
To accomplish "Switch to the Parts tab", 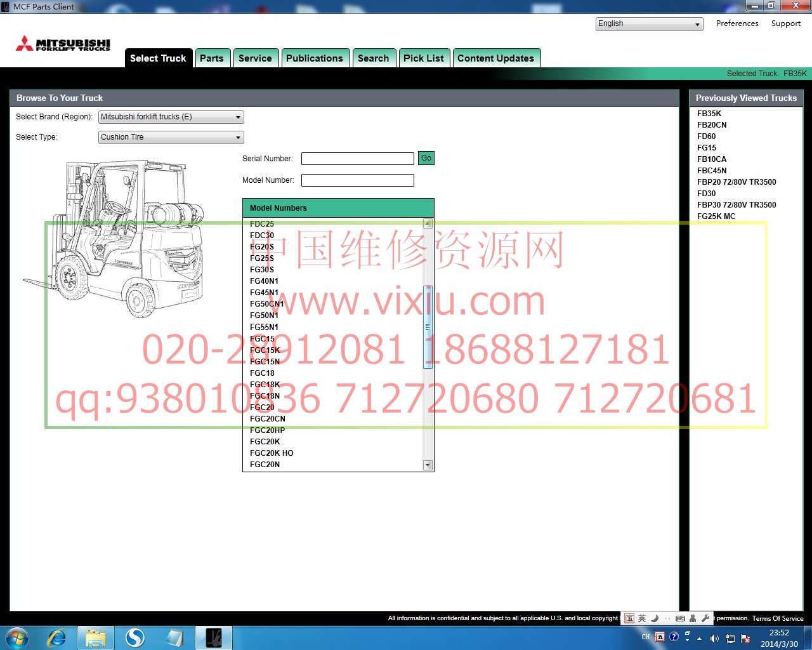I will (x=212, y=58).
